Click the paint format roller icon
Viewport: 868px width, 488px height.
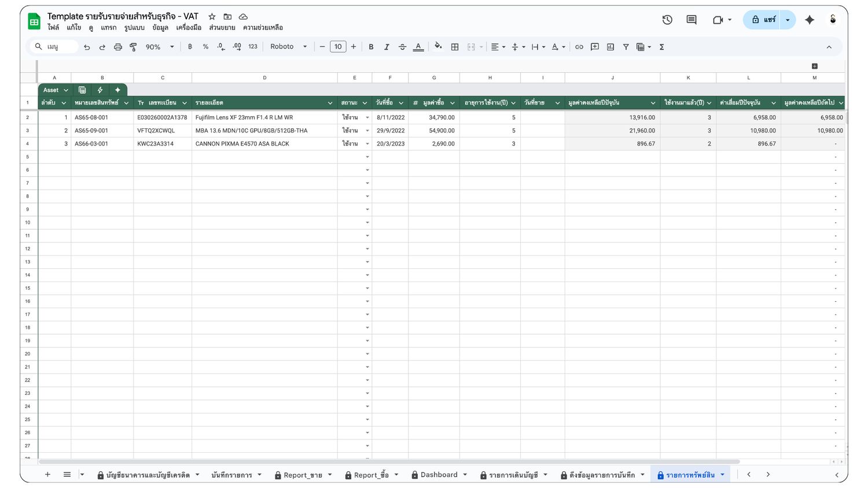point(133,47)
